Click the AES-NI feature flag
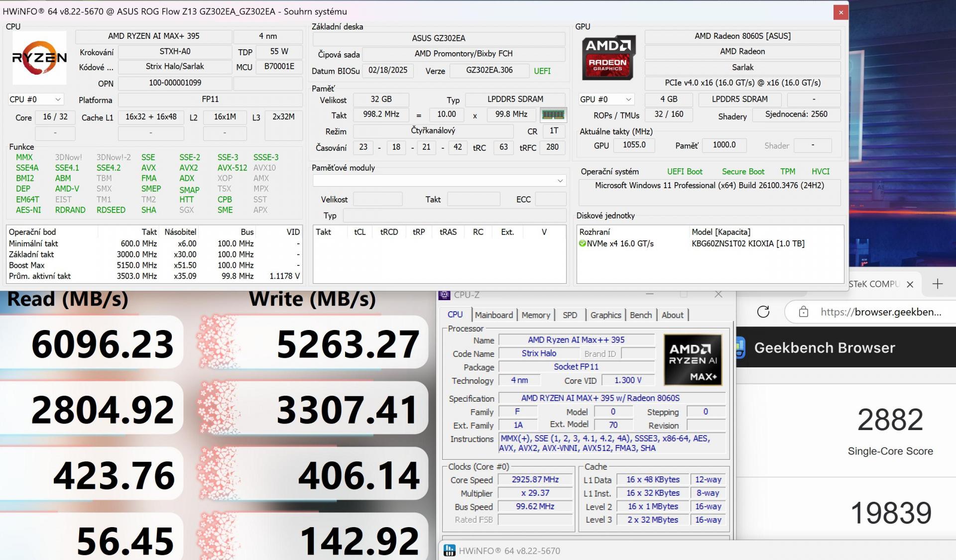The width and height of the screenshot is (956, 560). tap(28, 210)
